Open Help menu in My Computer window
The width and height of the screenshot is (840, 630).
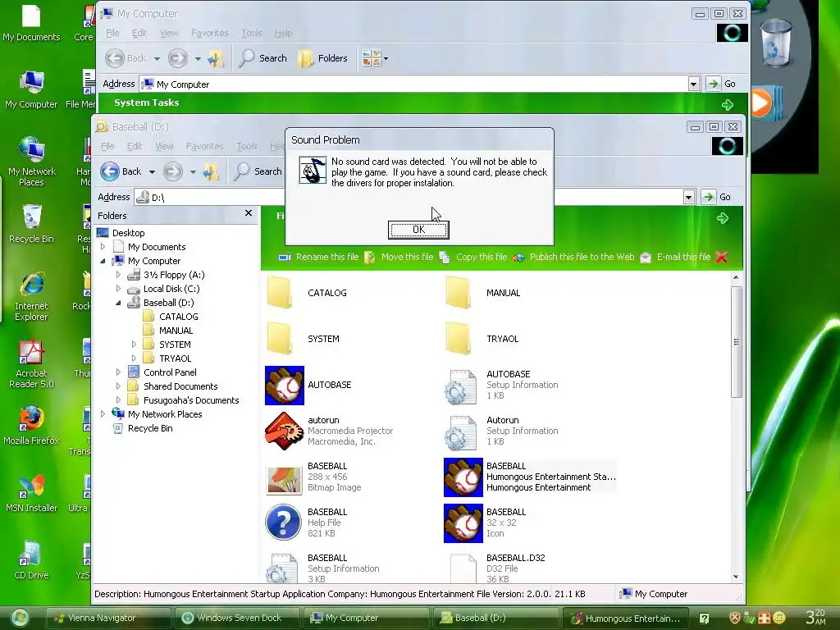tap(283, 33)
